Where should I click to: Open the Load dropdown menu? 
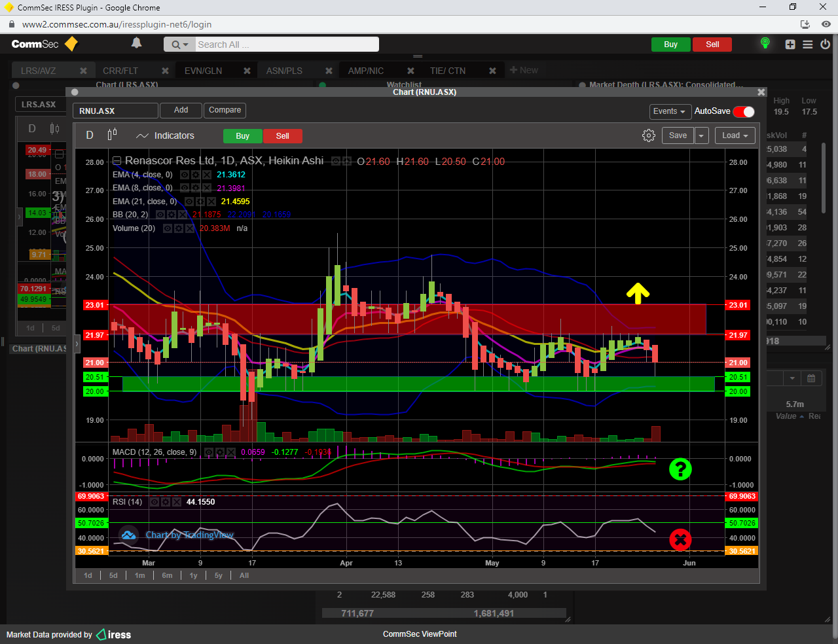click(735, 135)
